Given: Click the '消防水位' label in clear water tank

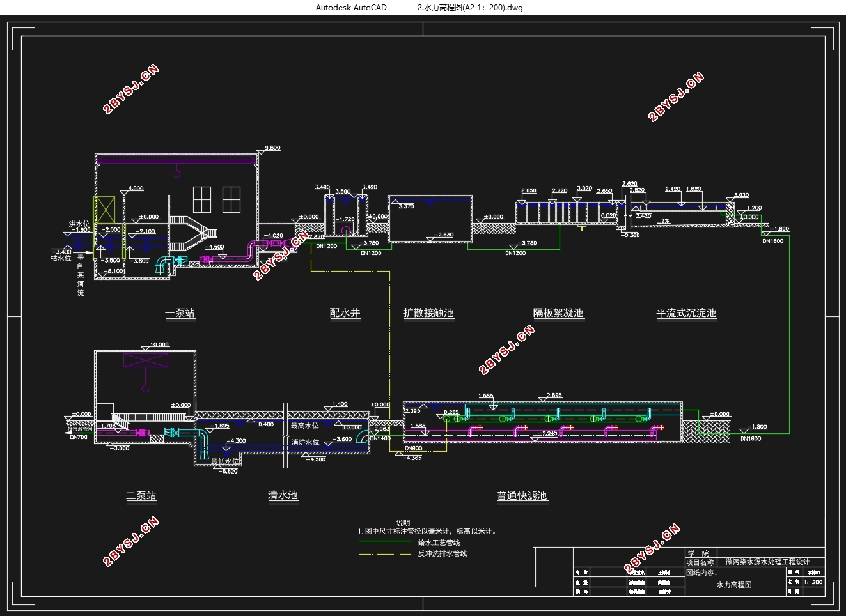Looking at the screenshot, I should coord(305,442).
